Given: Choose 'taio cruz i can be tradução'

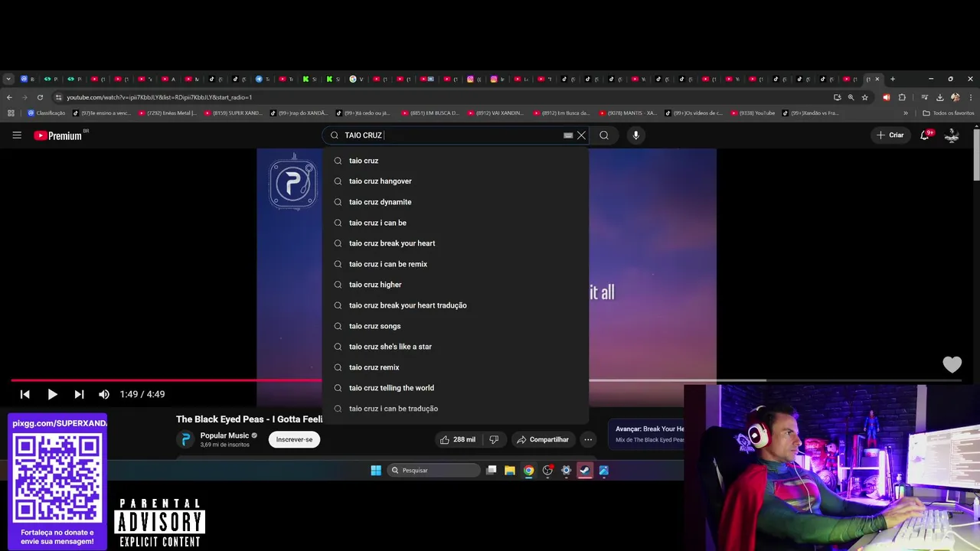Looking at the screenshot, I should [456, 409].
